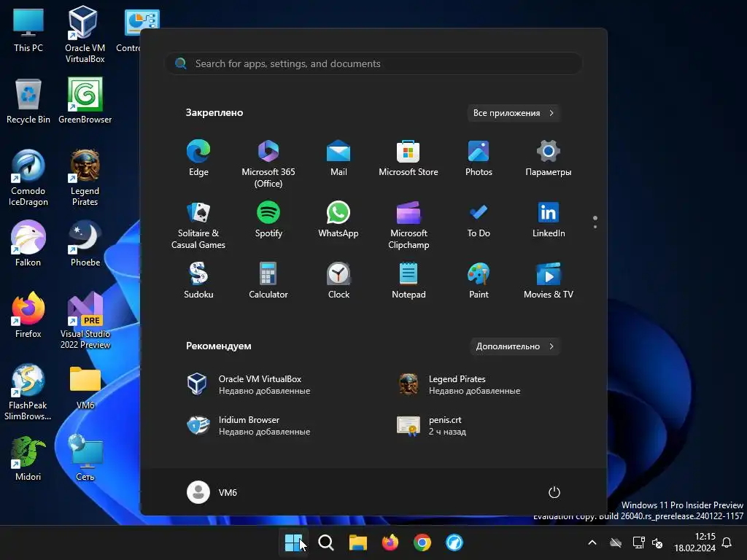Viewport: 747px width, 560px height.
Task: Open VM6 user account menu
Action: point(212,492)
